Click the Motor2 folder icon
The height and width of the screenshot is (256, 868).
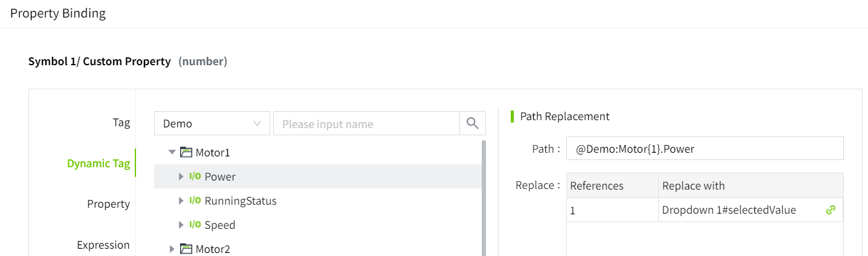click(186, 249)
